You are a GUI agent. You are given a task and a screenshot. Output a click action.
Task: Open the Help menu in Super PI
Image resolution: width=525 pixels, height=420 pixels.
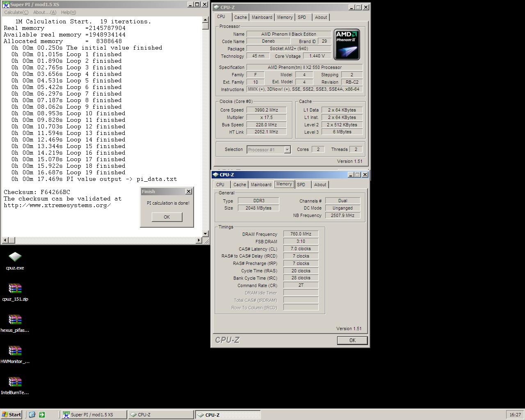[x=68, y=12]
